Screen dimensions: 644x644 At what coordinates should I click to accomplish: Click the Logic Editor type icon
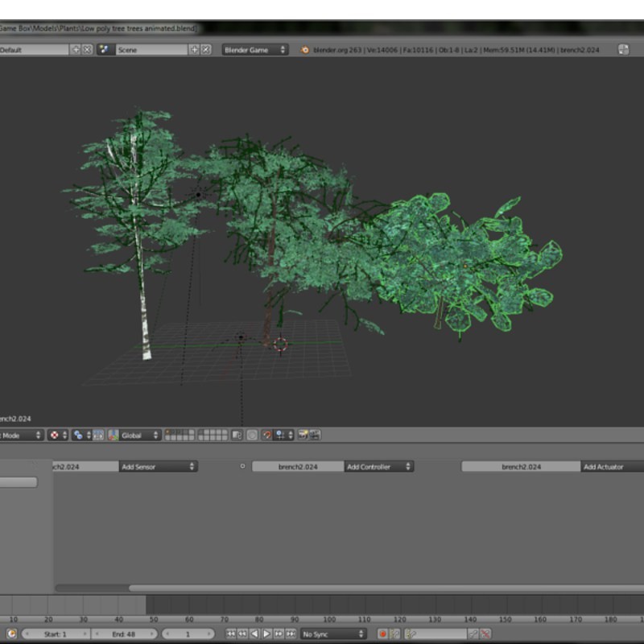tap(4, 464)
